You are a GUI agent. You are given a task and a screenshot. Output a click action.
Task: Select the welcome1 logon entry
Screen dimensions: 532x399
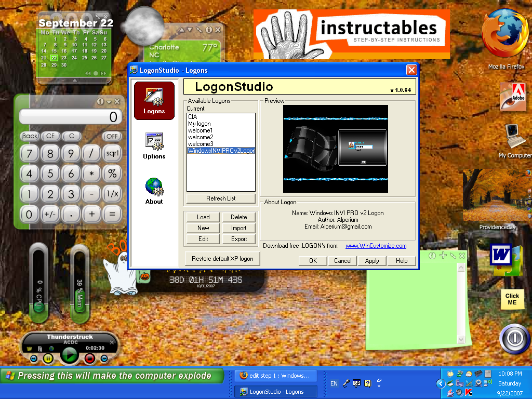pos(221,130)
